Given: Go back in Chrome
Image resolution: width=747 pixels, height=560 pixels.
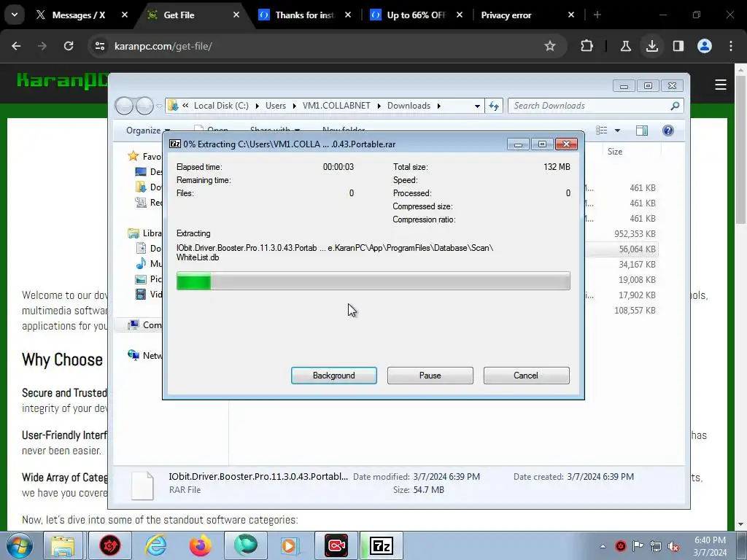Looking at the screenshot, I should [x=16, y=46].
